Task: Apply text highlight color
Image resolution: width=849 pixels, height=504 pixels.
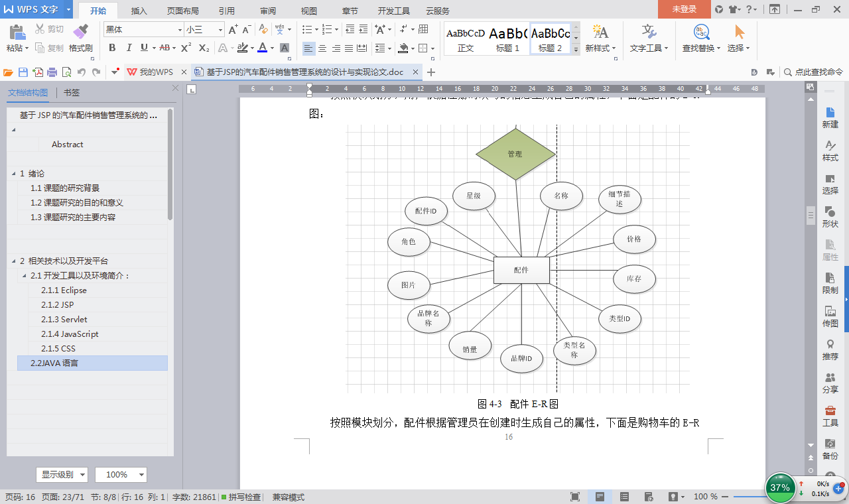Action: tap(242, 48)
